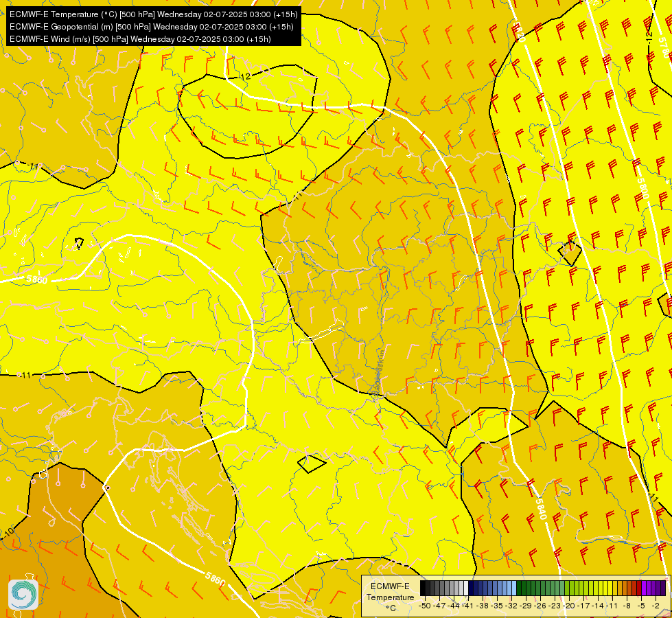Click the black swatch at the legend's cold end

tap(423, 588)
